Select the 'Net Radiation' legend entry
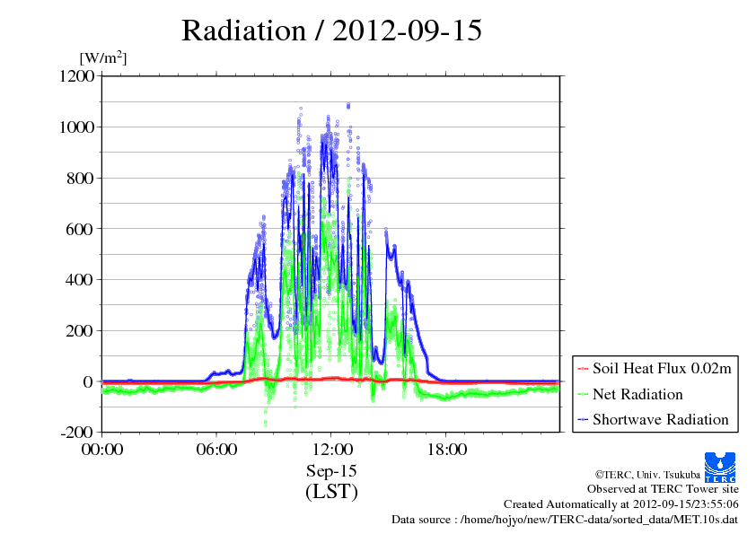 (630, 394)
